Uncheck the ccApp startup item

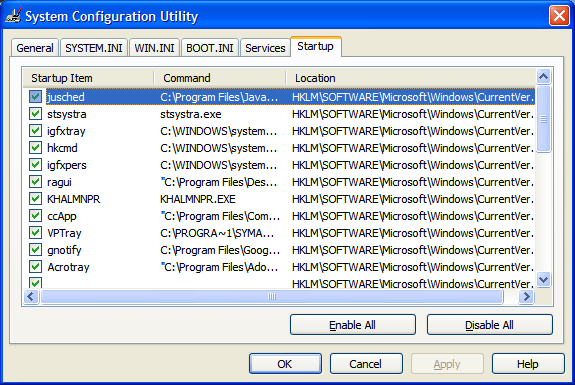(x=35, y=216)
